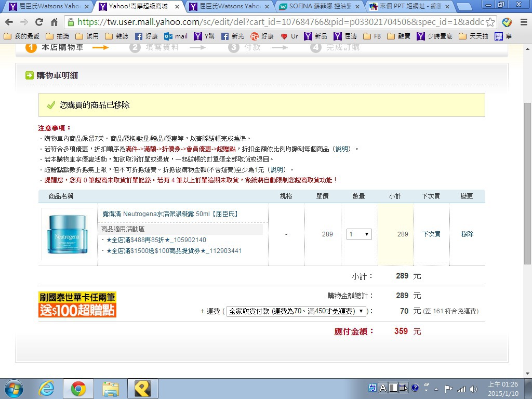Click 說明 link after 超贈點 limit note

[277, 170]
